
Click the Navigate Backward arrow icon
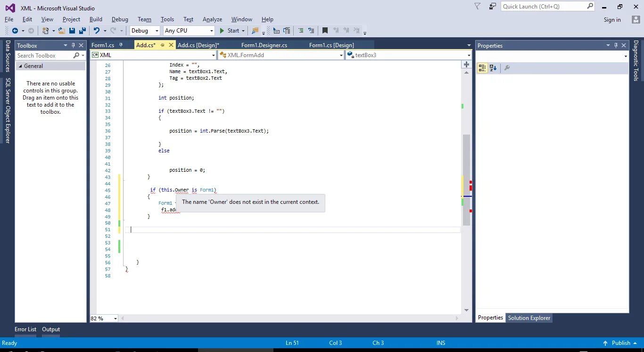[15, 31]
